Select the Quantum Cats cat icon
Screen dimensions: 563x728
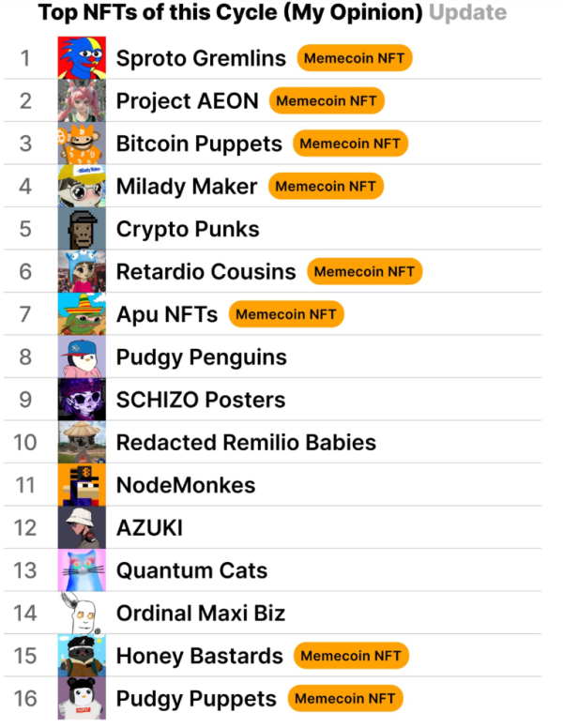coord(82,570)
